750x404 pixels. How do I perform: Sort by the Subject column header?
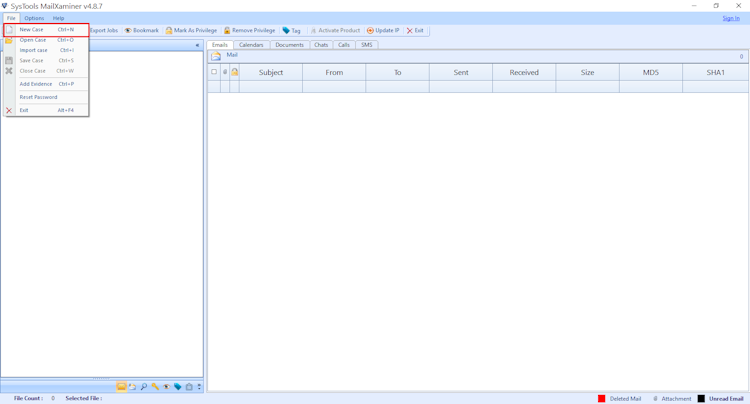[x=271, y=73]
